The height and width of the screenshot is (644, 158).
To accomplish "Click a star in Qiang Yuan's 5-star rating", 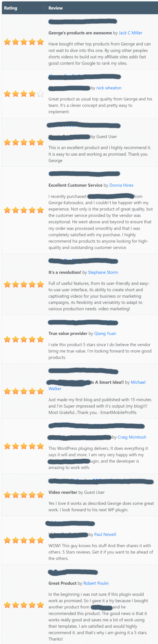I will point(24,339).
